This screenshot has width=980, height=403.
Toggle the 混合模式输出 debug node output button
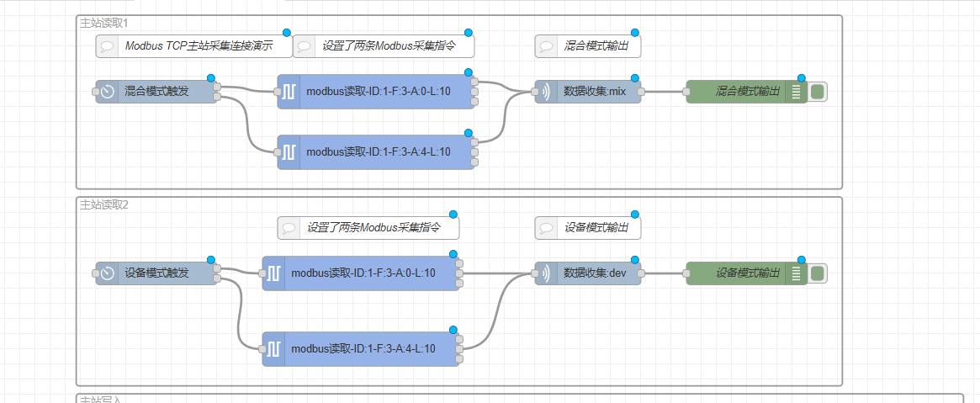[818, 92]
